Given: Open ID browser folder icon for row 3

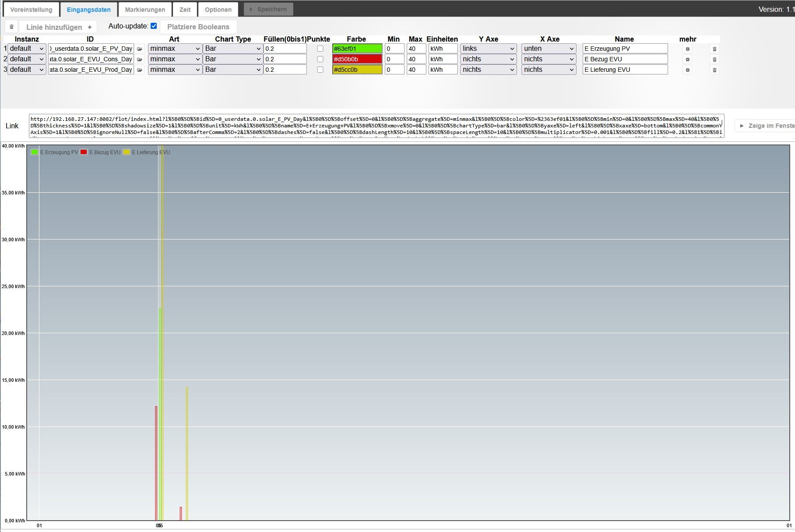Looking at the screenshot, I should pos(140,70).
